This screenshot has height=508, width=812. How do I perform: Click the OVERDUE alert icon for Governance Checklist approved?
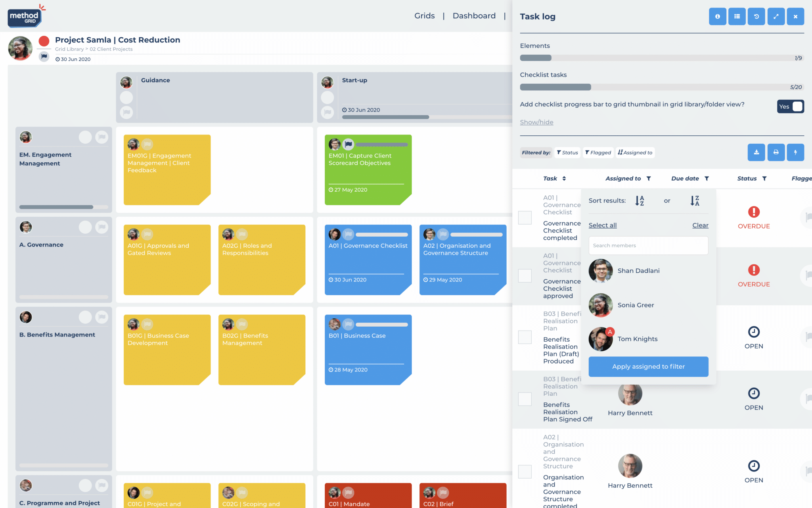754,270
